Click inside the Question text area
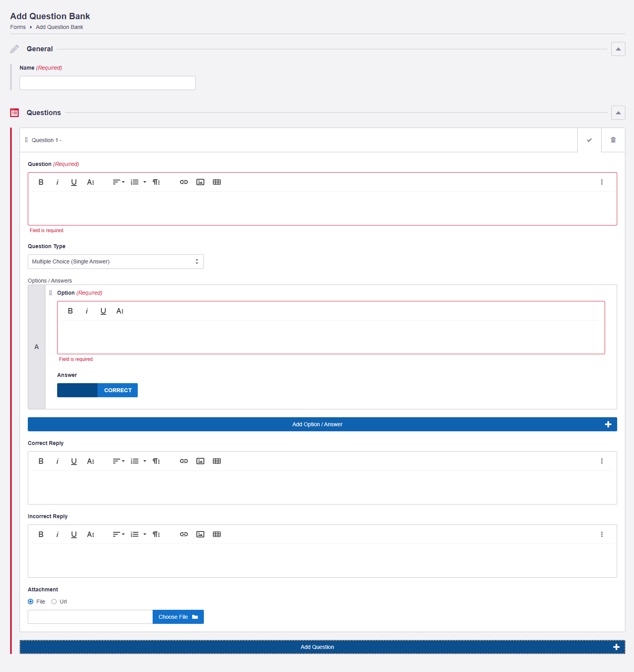 pyautogui.click(x=322, y=208)
